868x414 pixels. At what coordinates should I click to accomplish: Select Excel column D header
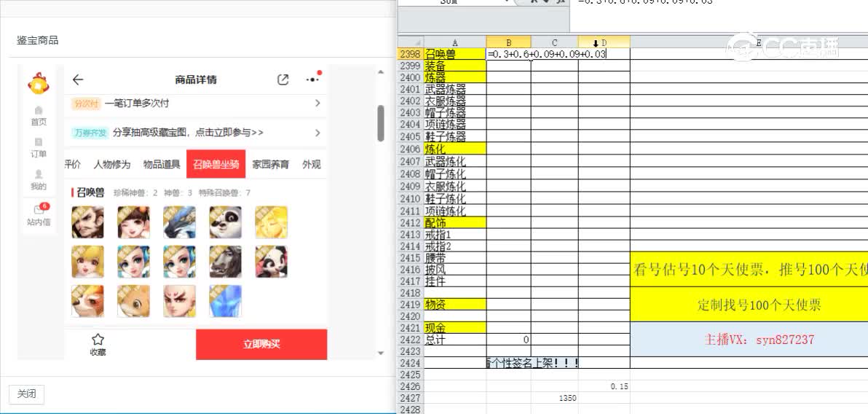tap(604, 42)
